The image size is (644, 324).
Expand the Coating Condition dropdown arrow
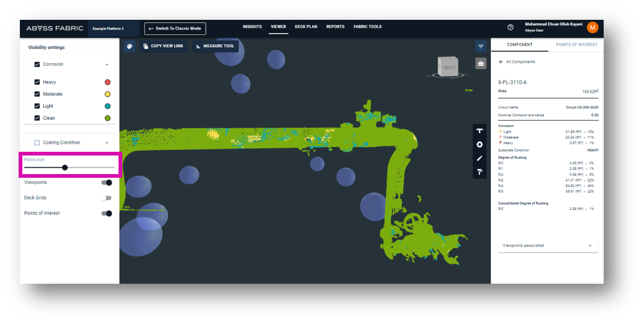point(107,143)
